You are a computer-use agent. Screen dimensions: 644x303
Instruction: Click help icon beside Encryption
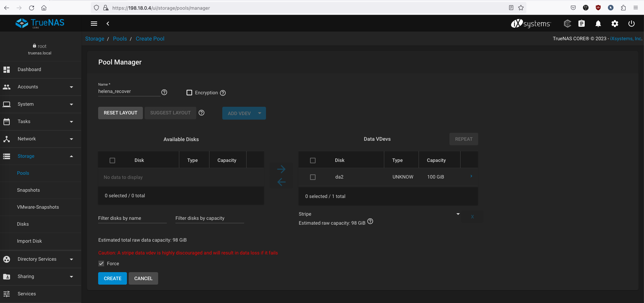pos(223,93)
